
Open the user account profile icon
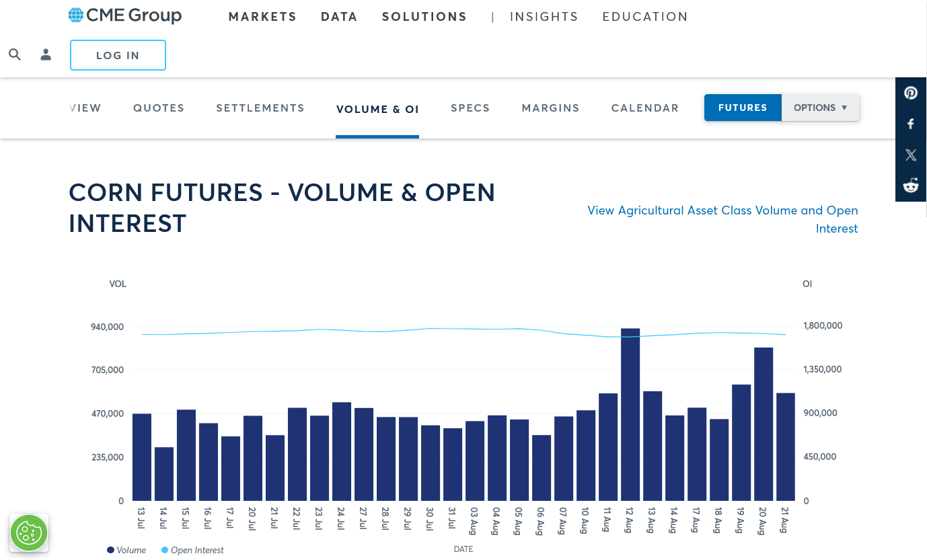46,54
